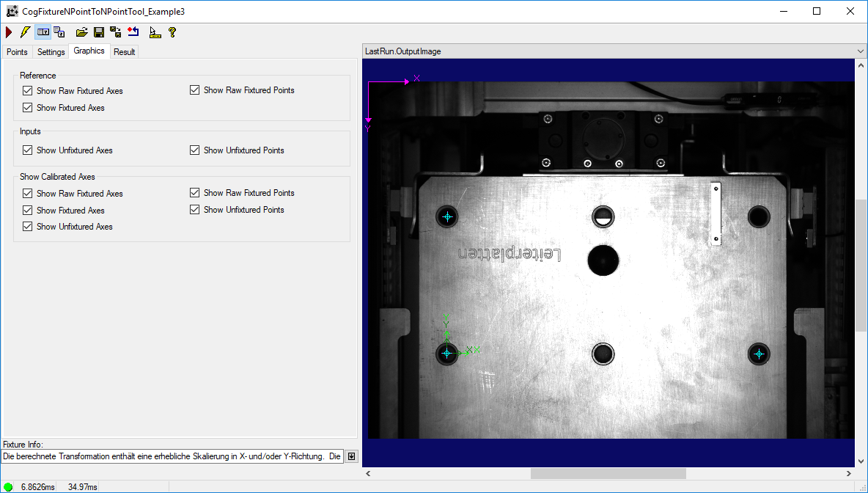Open the floating tool display window icon
The image size is (868, 493).
(59, 33)
